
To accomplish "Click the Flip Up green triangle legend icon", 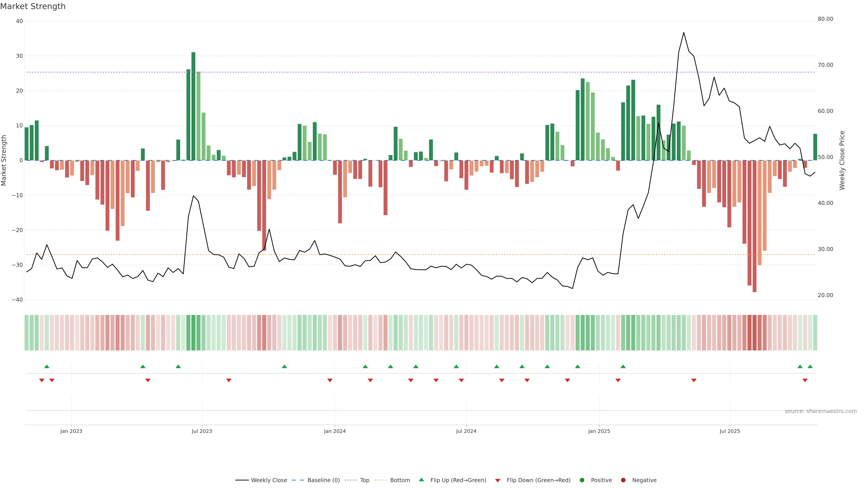I will click(421, 480).
